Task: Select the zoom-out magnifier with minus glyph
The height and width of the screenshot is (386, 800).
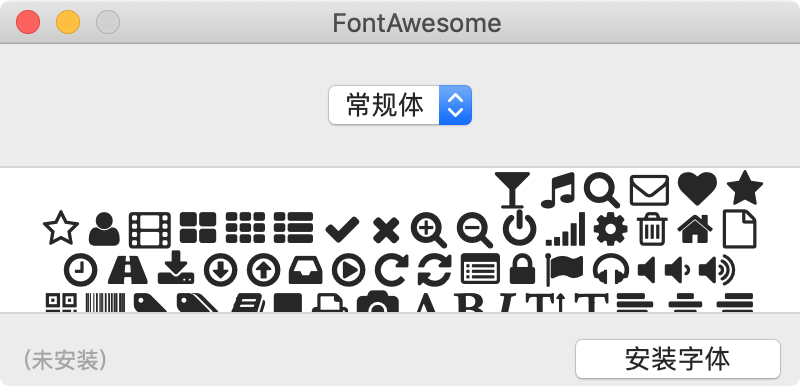Action: click(474, 230)
